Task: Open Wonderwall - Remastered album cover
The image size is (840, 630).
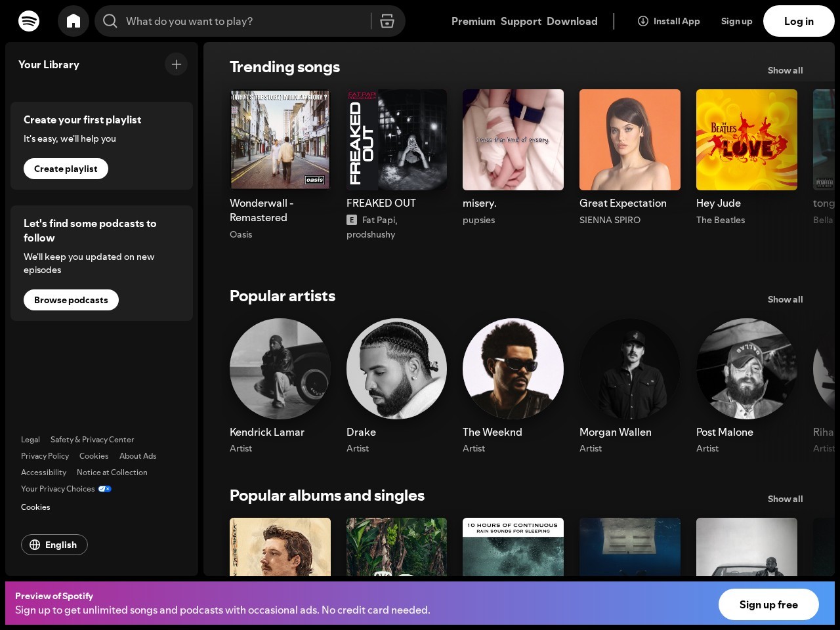Action: pos(280,140)
